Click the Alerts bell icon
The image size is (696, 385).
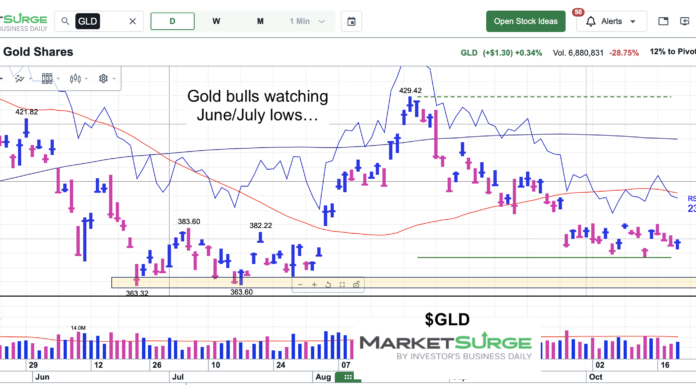point(590,21)
